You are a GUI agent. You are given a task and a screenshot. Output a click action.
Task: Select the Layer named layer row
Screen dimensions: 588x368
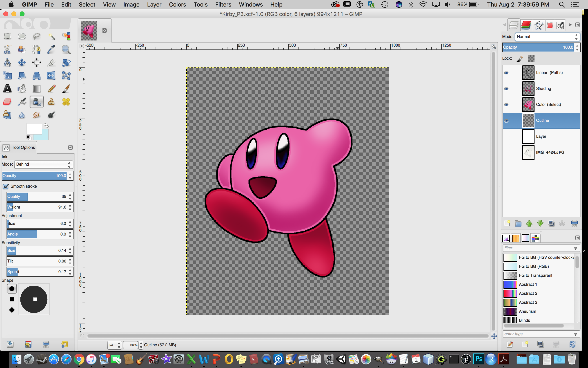541,137
